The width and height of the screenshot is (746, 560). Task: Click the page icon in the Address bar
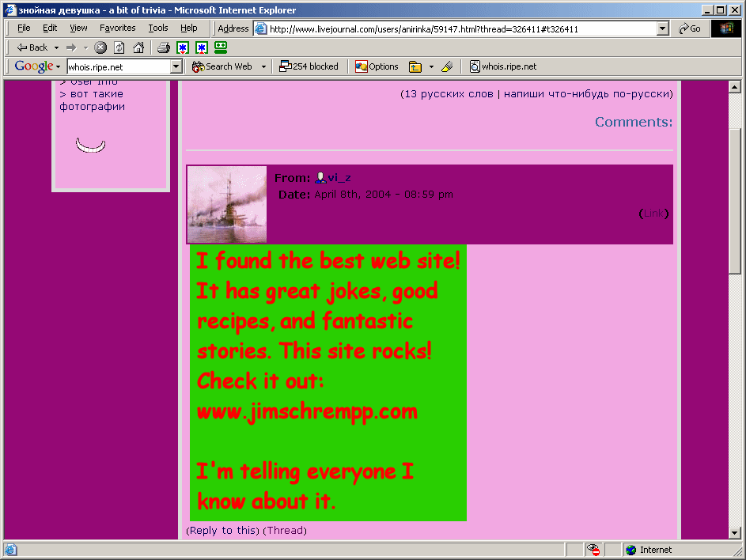pyautogui.click(x=261, y=29)
